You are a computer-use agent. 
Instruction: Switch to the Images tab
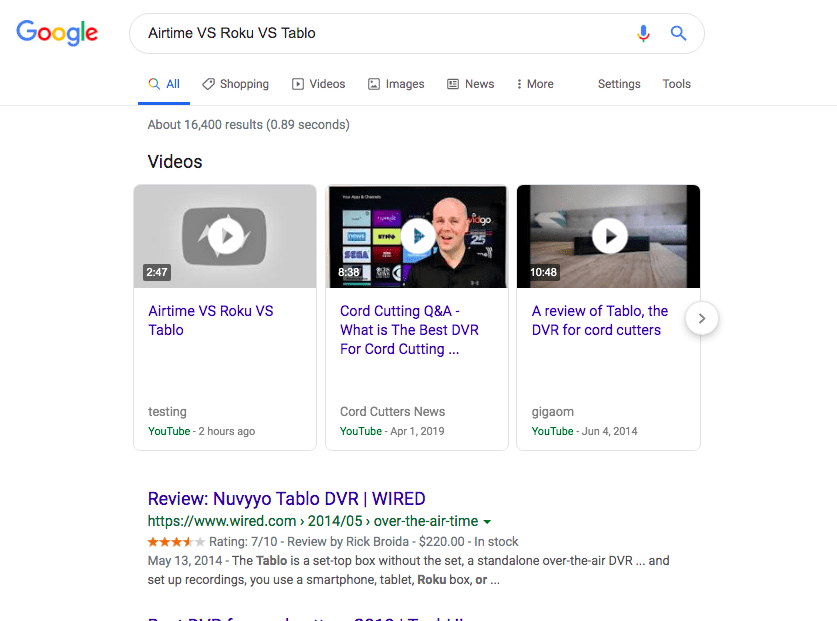pos(396,84)
